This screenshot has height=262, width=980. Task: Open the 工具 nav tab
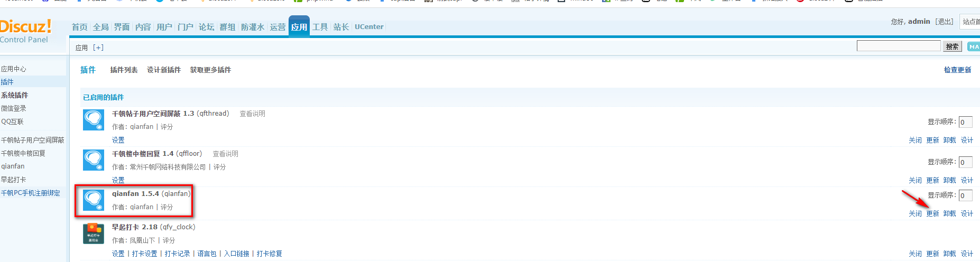[320, 27]
